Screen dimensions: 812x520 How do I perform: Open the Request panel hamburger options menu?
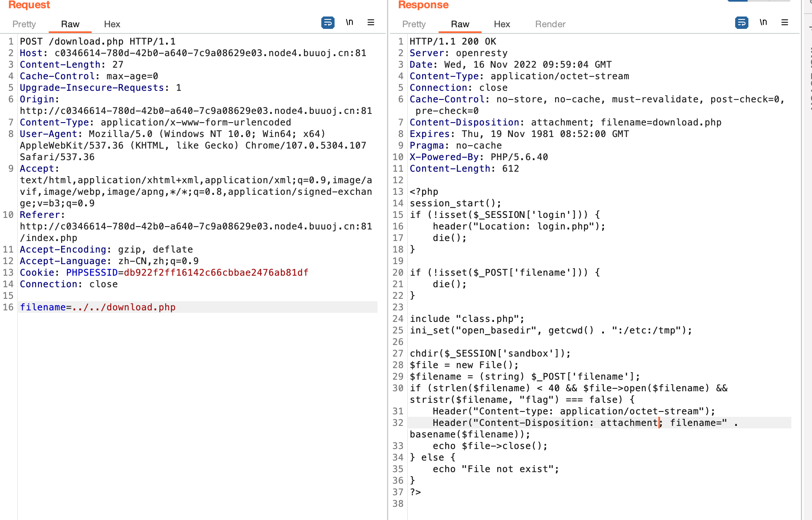(371, 22)
